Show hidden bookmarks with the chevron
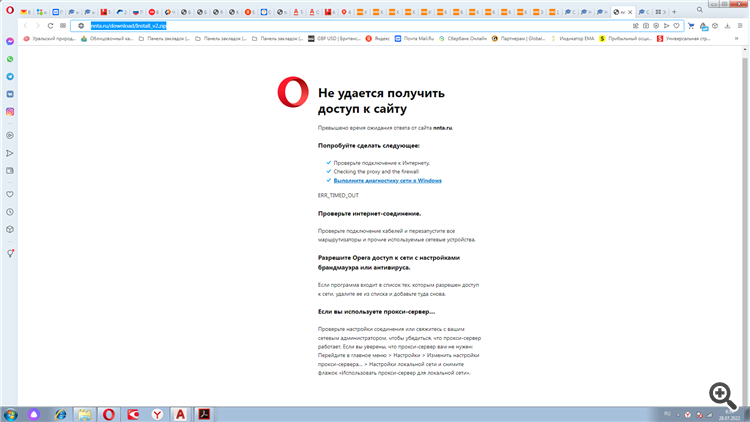750x422 pixels. click(737, 39)
